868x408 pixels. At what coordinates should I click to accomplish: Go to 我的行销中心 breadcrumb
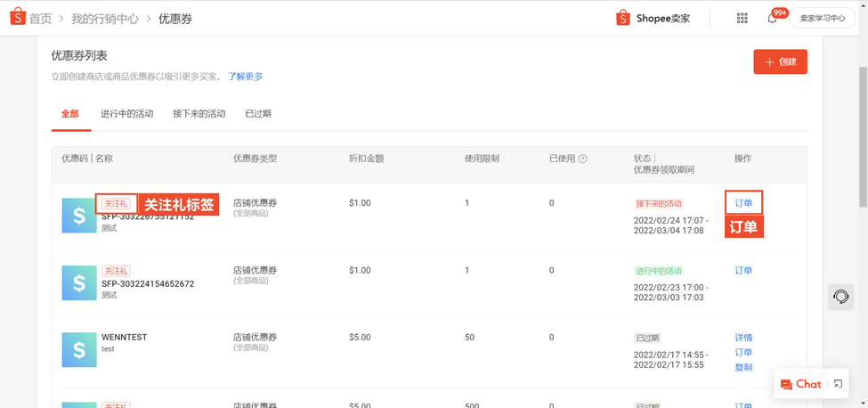tap(105, 19)
